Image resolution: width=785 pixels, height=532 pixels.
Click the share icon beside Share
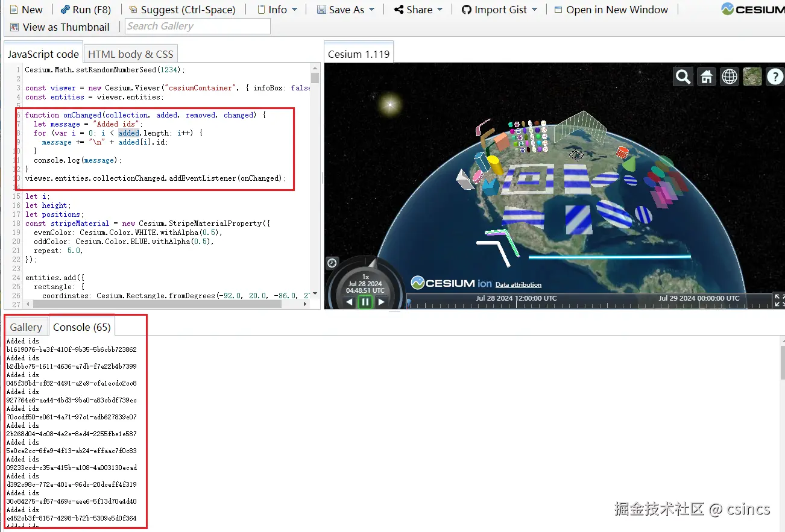tap(399, 10)
